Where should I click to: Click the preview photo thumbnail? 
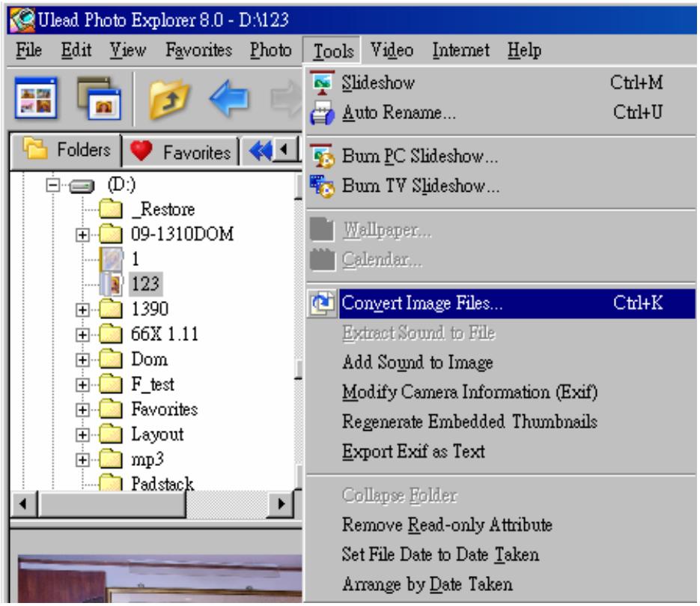pyautogui.click(x=159, y=579)
